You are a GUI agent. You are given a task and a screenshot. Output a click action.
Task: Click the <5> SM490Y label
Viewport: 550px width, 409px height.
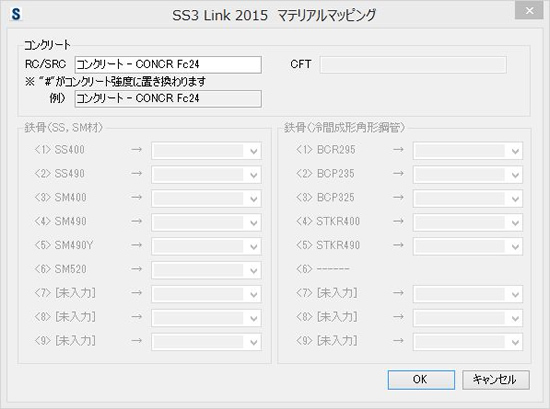coord(64,245)
